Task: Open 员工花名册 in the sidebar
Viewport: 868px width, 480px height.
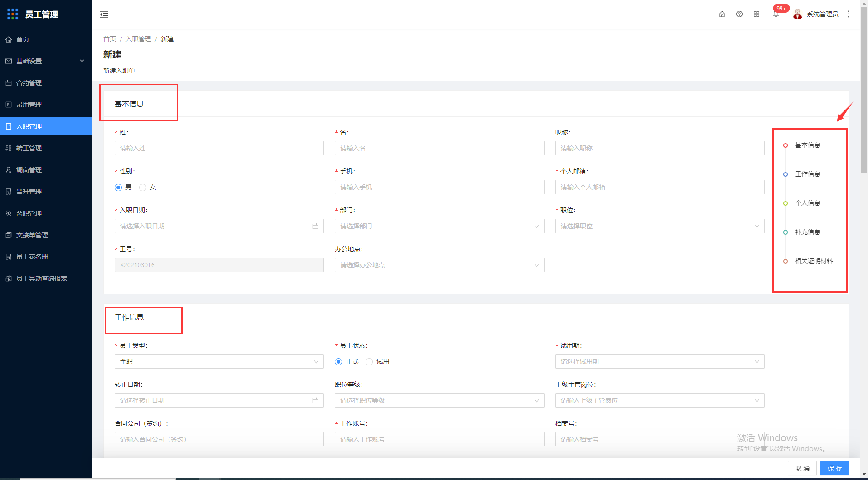Action: [46, 257]
